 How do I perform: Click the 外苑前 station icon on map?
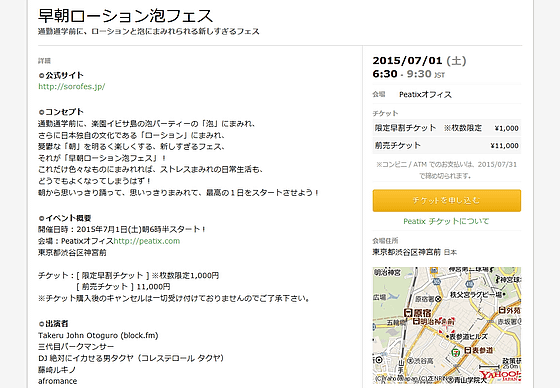tap(502, 310)
